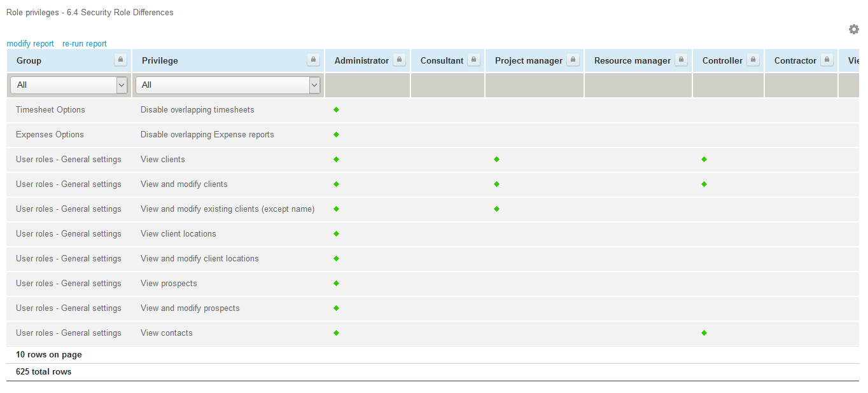
Task: Open the Privilege filter dropdown
Action: (228, 85)
